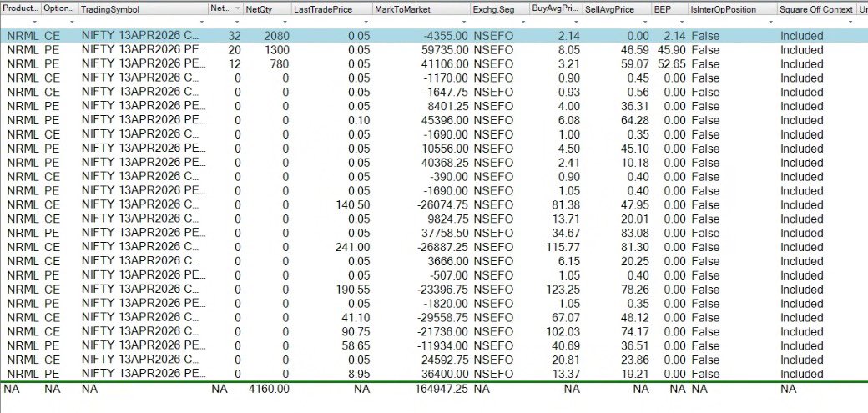868x413 pixels.
Task: Select the LastTradePrice cell 140.50
Action: tap(352, 205)
